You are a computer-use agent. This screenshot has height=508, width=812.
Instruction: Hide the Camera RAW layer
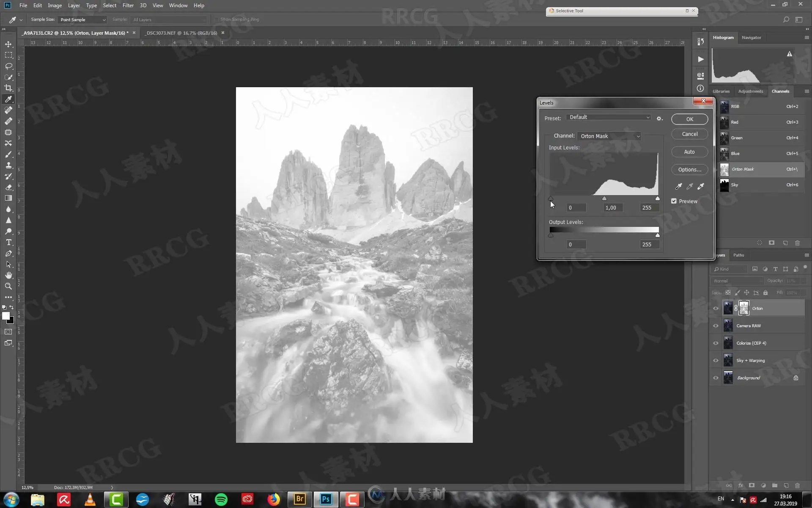[716, 326]
